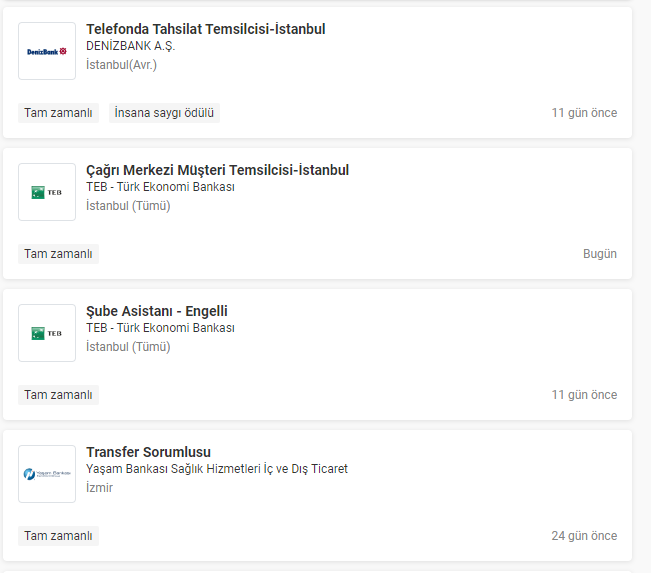Open Çağrı Merkezi Müşteri Temsilcisi-İstanbul listing
This screenshot has height=573, width=651.
tap(217, 170)
